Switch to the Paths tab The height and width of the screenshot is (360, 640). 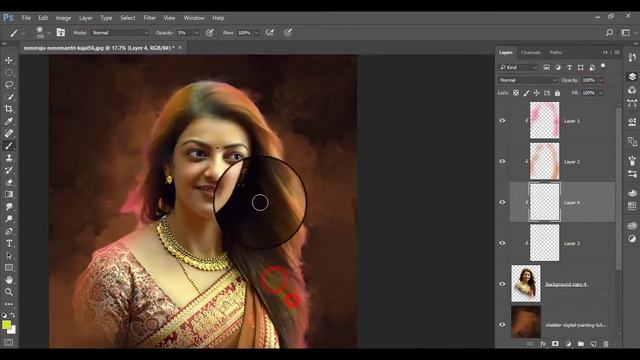click(556, 53)
